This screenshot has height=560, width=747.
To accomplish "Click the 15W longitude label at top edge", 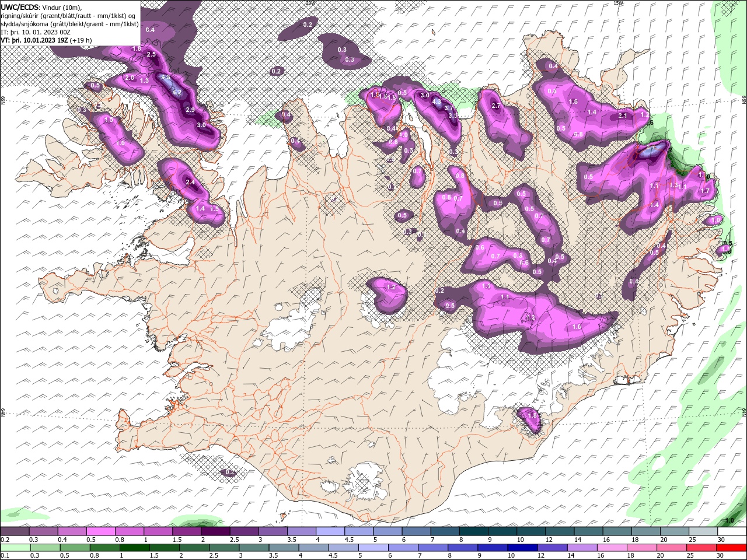I will pos(618,3).
